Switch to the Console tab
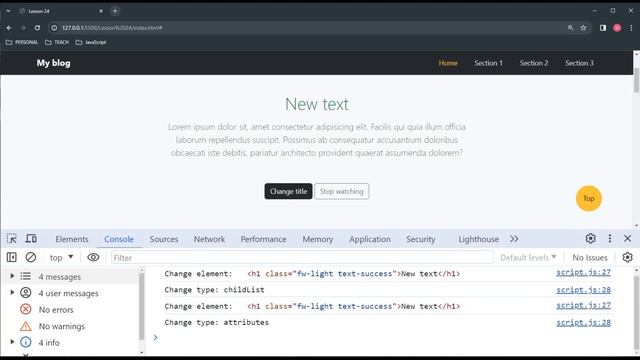Image resolution: width=640 pixels, height=360 pixels. point(119,239)
